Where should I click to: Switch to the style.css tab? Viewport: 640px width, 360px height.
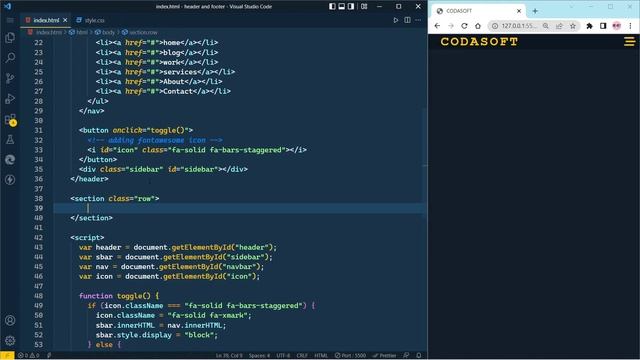[x=91, y=20]
